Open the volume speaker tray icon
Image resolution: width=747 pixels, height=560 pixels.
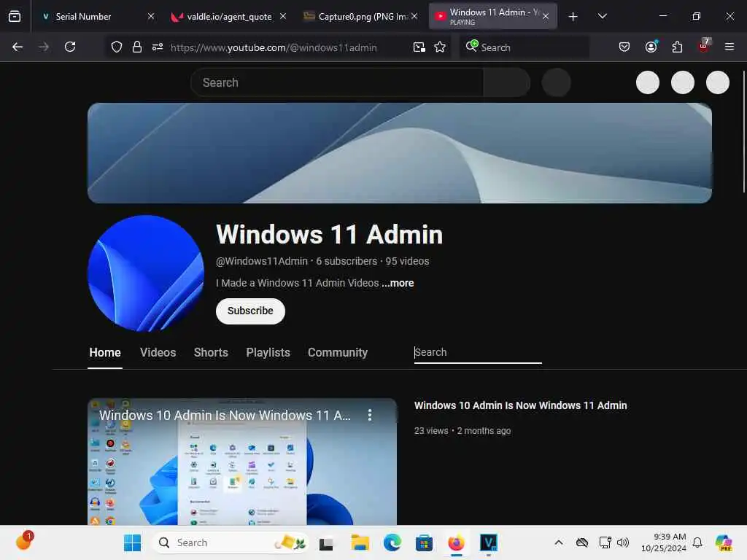click(x=623, y=542)
